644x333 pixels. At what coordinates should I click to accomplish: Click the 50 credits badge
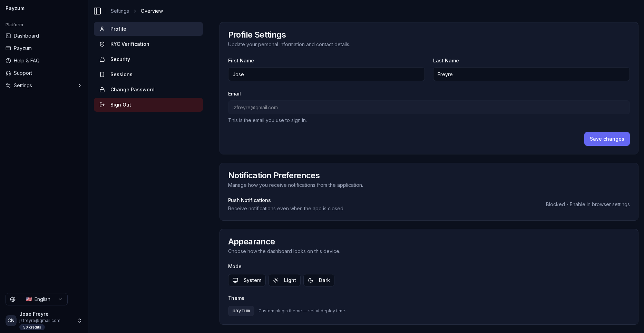(32, 327)
